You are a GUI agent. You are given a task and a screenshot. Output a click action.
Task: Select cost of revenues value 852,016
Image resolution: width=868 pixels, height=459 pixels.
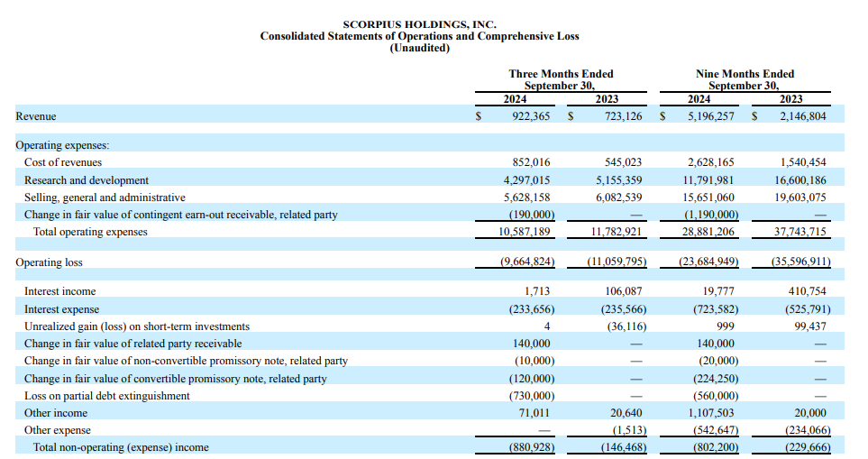tap(532, 162)
